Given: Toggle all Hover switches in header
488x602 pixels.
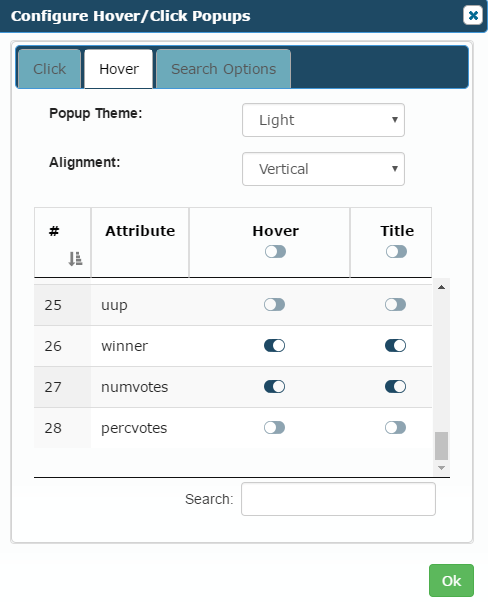Looking at the screenshot, I should click(275, 252).
